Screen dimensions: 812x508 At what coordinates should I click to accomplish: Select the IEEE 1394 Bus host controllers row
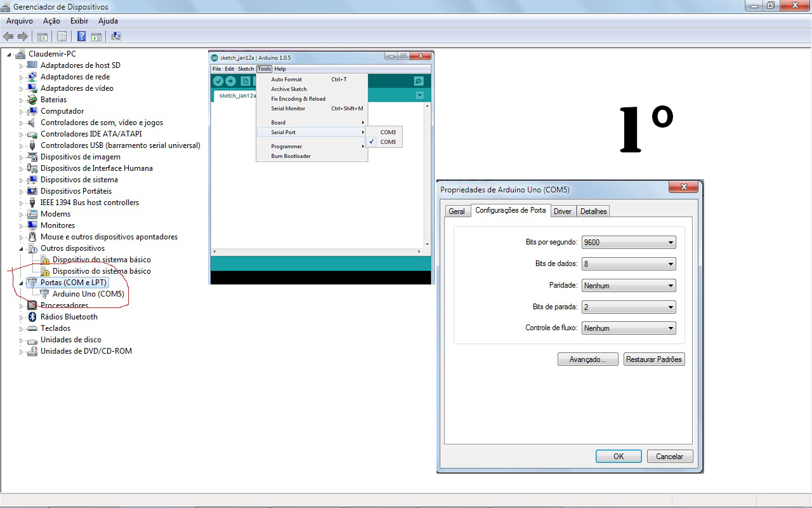tap(89, 203)
